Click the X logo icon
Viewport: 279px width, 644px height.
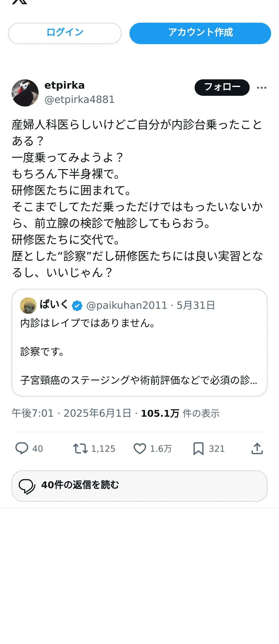tap(20, 2)
